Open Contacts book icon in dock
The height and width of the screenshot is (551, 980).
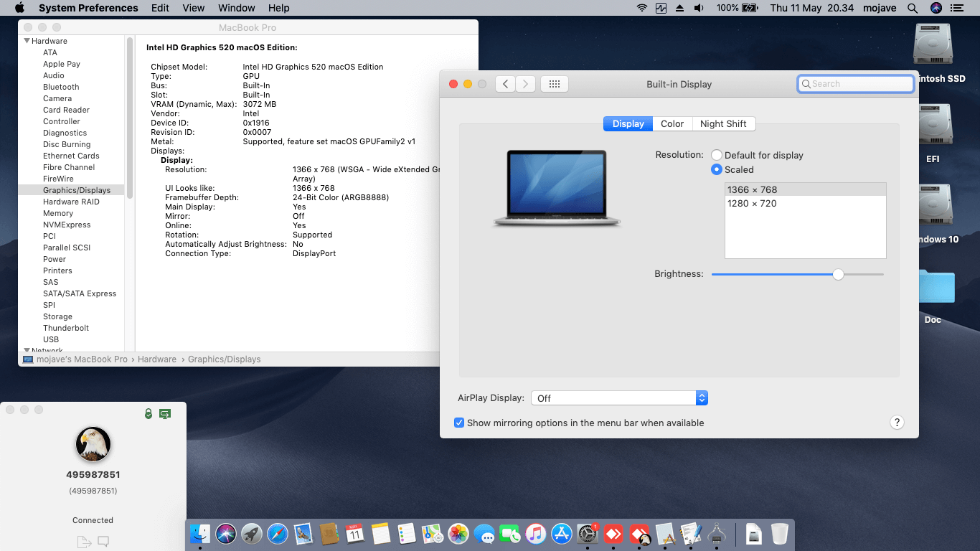coord(329,534)
